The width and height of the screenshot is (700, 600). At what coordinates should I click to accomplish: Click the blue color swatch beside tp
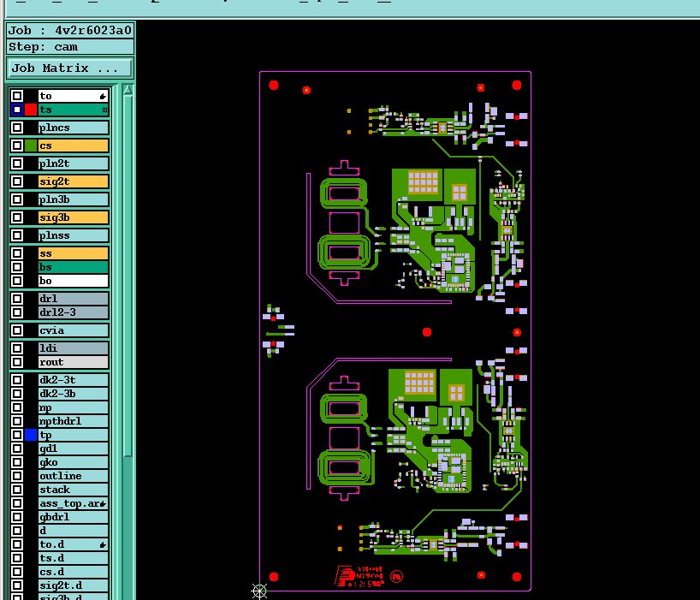point(30,435)
